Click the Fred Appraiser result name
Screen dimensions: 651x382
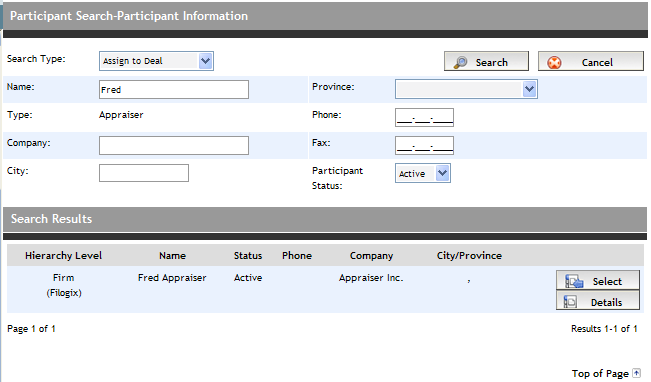pyautogui.click(x=172, y=277)
